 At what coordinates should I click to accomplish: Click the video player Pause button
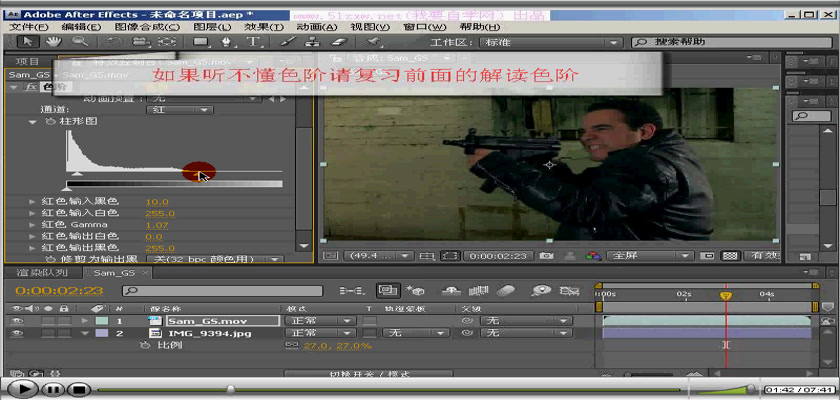click(52, 389)
